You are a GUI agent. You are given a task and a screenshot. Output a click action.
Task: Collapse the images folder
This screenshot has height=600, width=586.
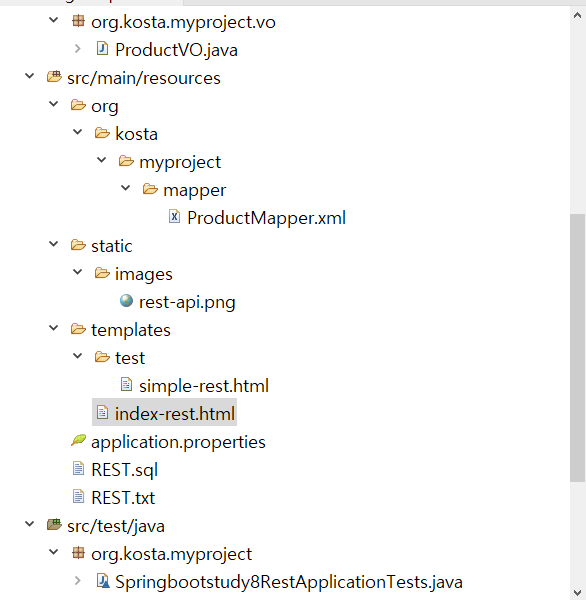78,272
